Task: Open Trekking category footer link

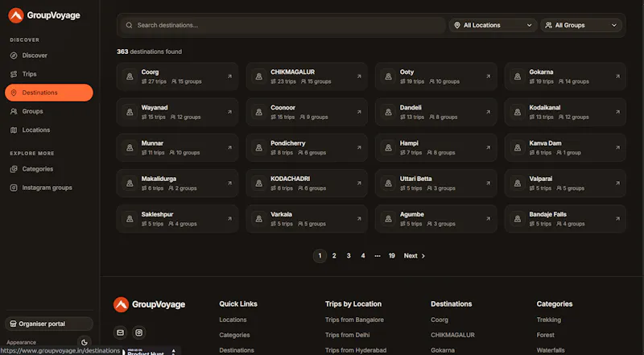Action: coord(549,320)
